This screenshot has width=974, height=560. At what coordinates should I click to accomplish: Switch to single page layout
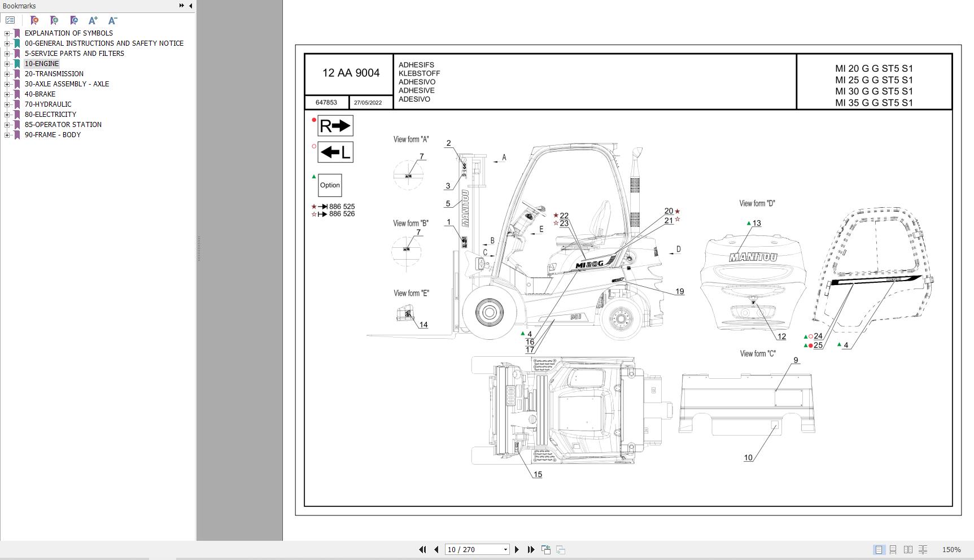click(x=879, y=549)
